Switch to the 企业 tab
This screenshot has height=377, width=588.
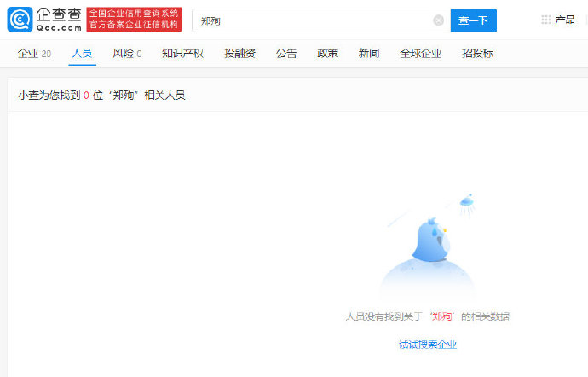click(34, 54)
